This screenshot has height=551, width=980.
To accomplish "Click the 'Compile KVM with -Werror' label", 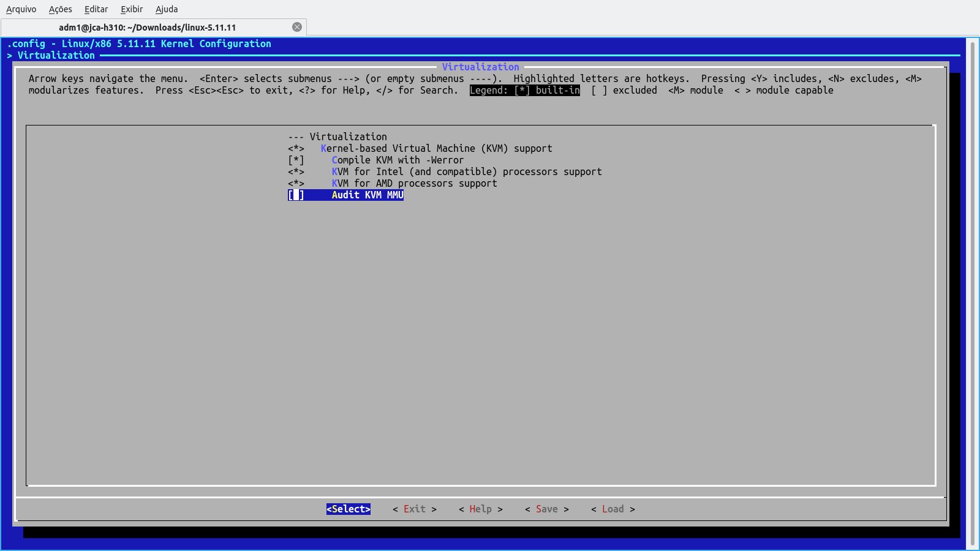I will tap(398, 160).
